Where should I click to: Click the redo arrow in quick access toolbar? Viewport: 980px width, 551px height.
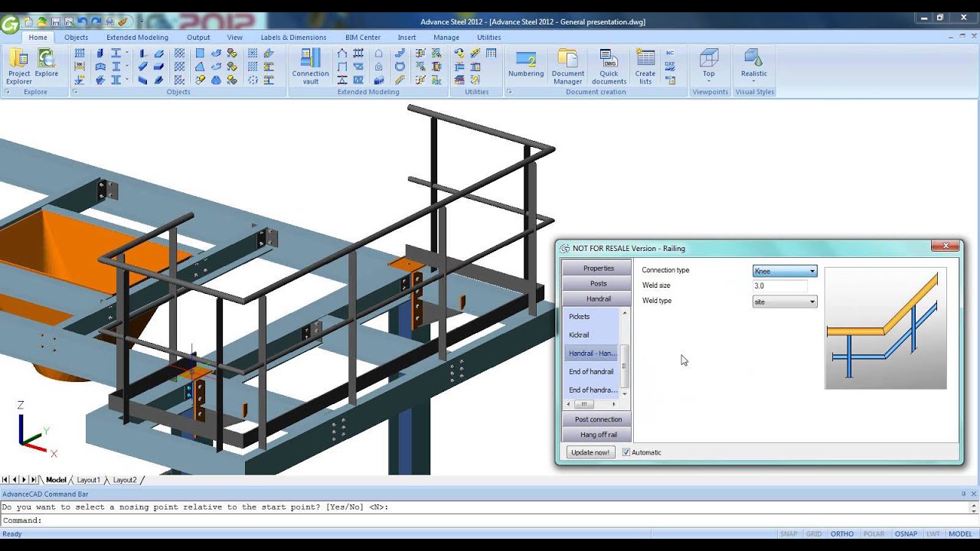point(96,21)
